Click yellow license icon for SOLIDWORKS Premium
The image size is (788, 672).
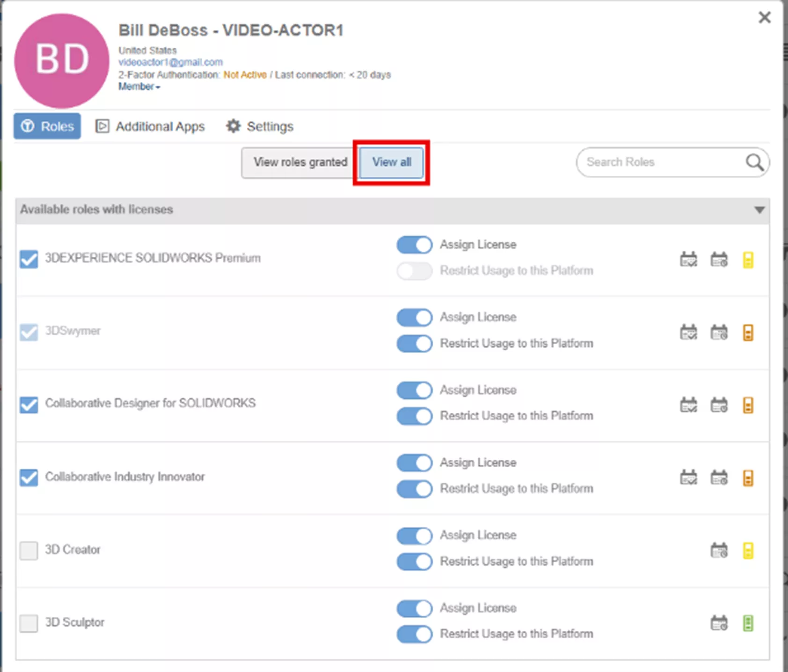748,260
